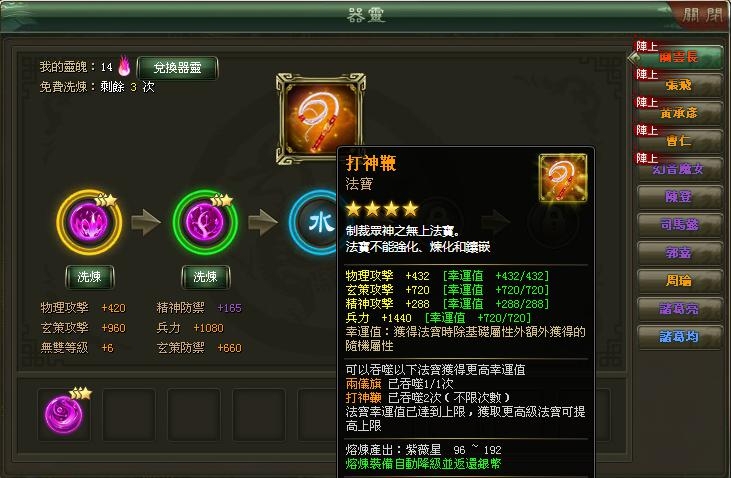The image size is (731, 478).
Task: Click the pink soul flame icon
Action: [124, 66]
